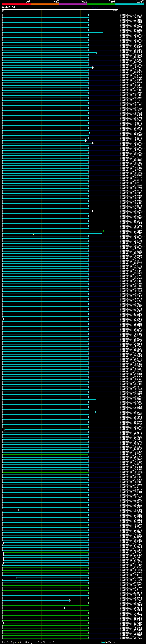Click hit label UniRef100_Q9LSA3

[x=131, y=324]
